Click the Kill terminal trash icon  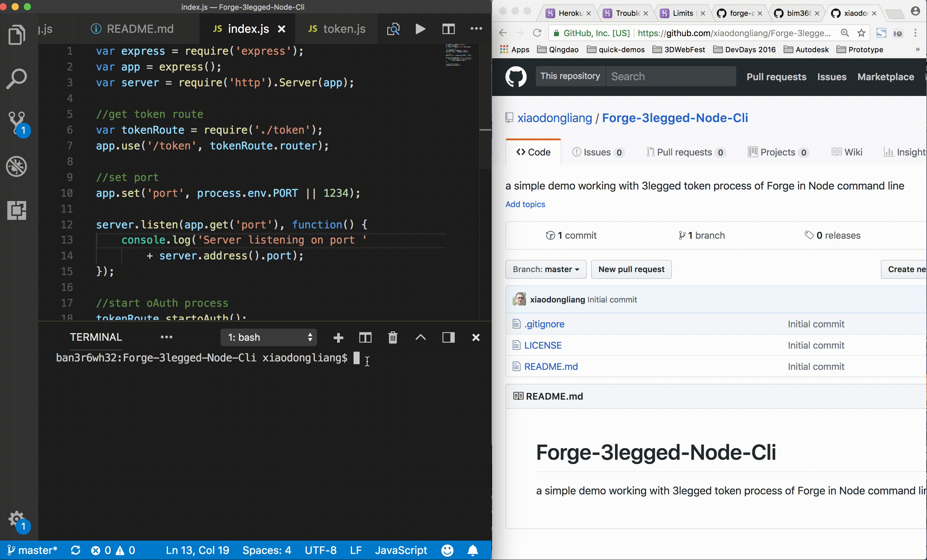point(393,338)
